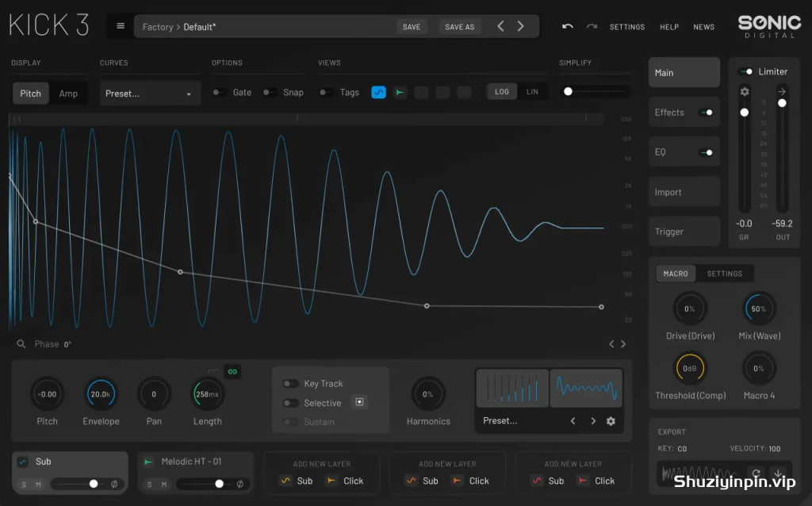This screenshot has width=812, height=506.
Task: Go to the previous factory preset
Action: (500, 26)
